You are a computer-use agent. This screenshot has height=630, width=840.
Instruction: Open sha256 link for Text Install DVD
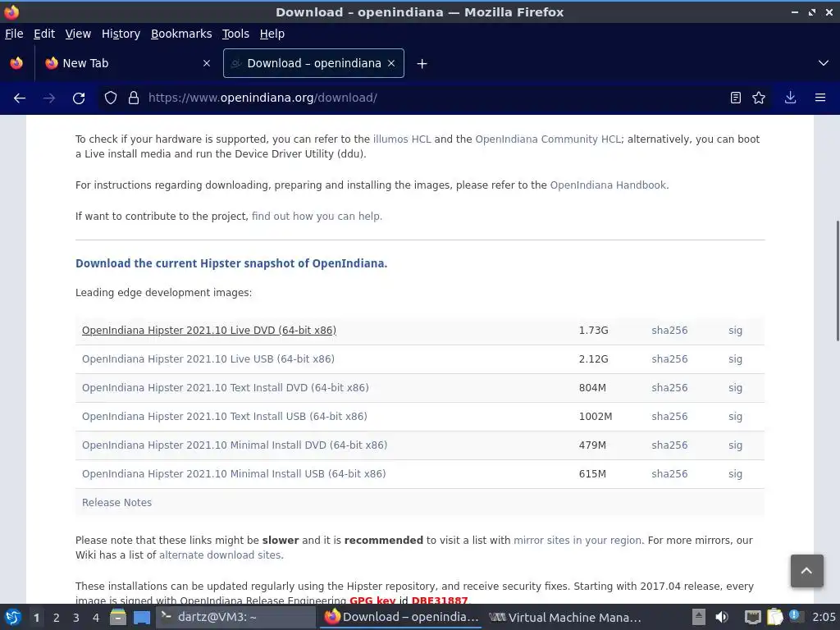669,388
